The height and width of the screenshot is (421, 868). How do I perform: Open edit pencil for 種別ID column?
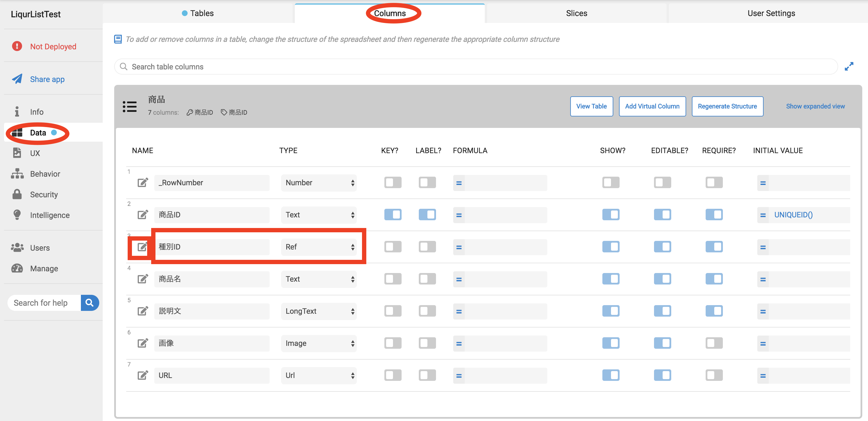coord(142,247)
